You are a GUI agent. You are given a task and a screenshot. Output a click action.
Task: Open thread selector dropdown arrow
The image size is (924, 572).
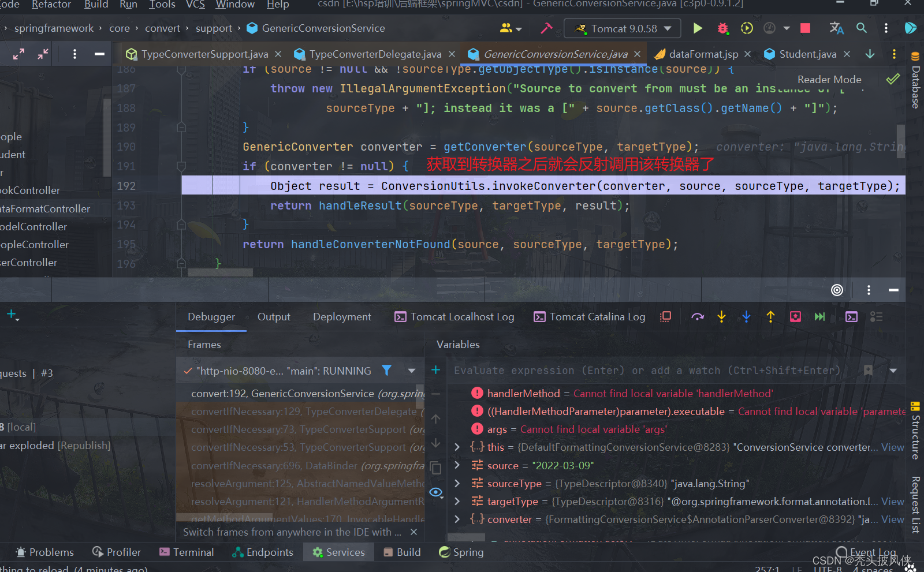(x=412, y=371)
